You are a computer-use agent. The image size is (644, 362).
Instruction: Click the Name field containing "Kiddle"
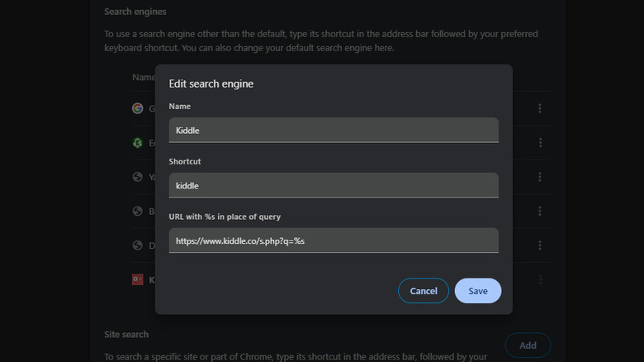coord(334,130)
